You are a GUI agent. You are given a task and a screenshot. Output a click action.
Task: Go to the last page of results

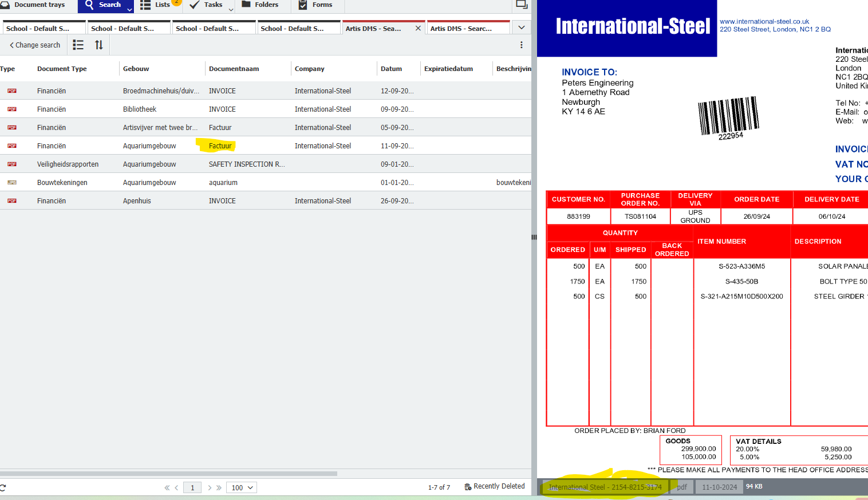219,488
